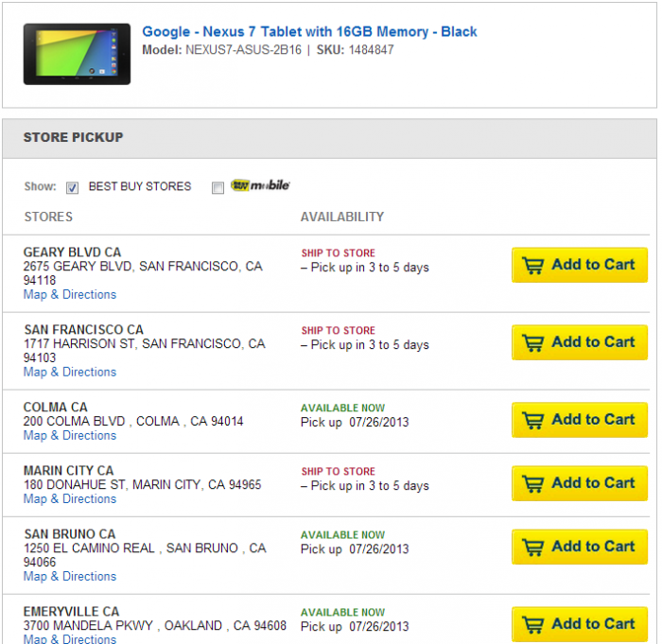Click the SAN BRUNO CA store name
Screen dimensions: 662x644
pyautogui.click(x=70, y=533)
